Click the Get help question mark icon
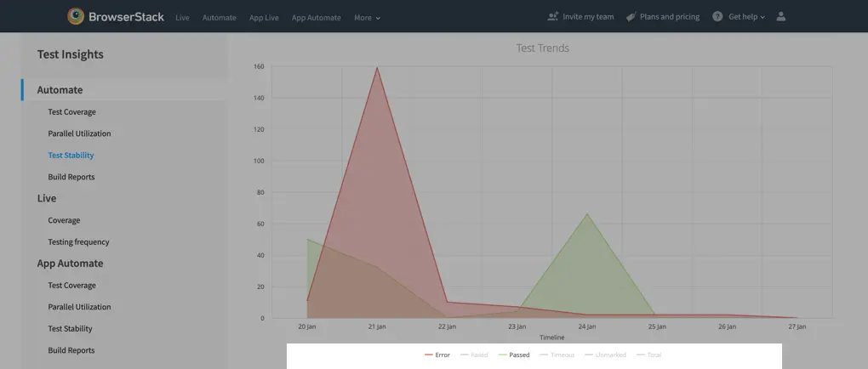The width and height of the screenshot is (868, 369). pos(717,16)
